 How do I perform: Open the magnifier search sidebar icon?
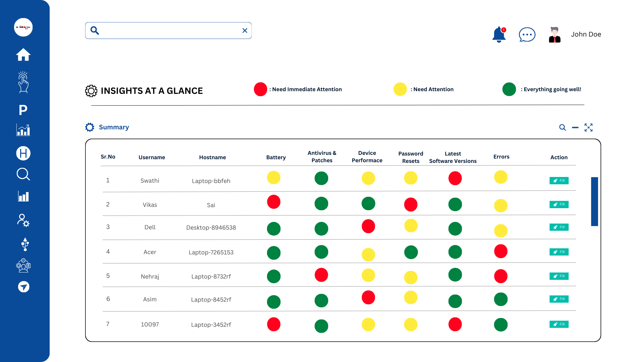(23, 174)
